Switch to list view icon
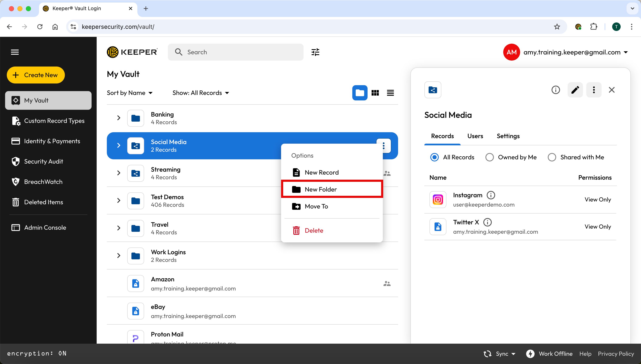This screenshot has width=641, height=364. coord(390,93)
